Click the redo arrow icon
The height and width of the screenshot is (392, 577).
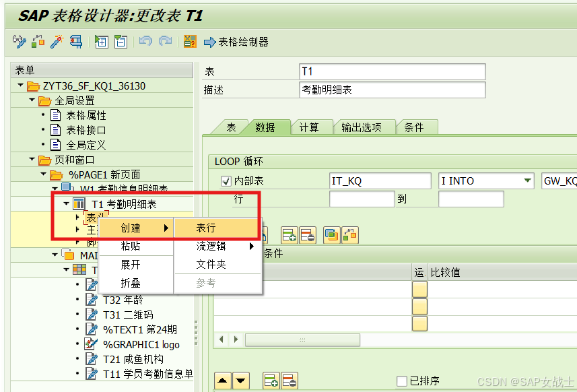(165, 41)
